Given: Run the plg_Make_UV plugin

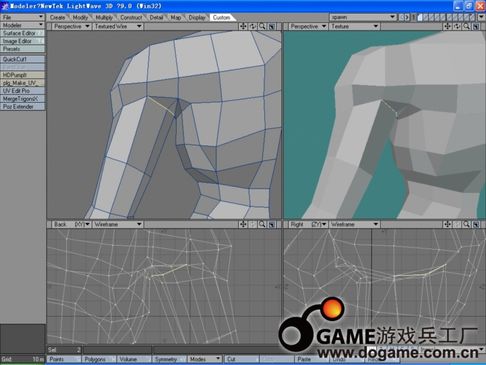Looking at the screenshot, I should 22,83.
